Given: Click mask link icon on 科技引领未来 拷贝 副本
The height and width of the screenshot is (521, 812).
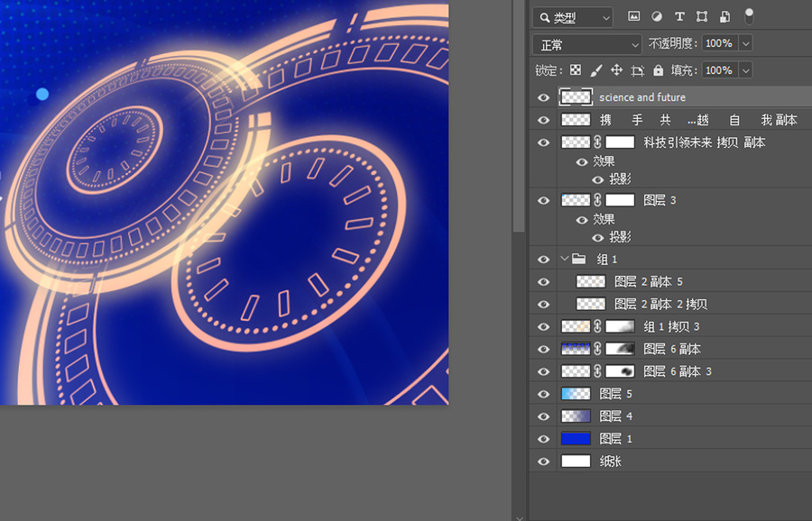Looking at the screenshot, I should tap(597, 142).
